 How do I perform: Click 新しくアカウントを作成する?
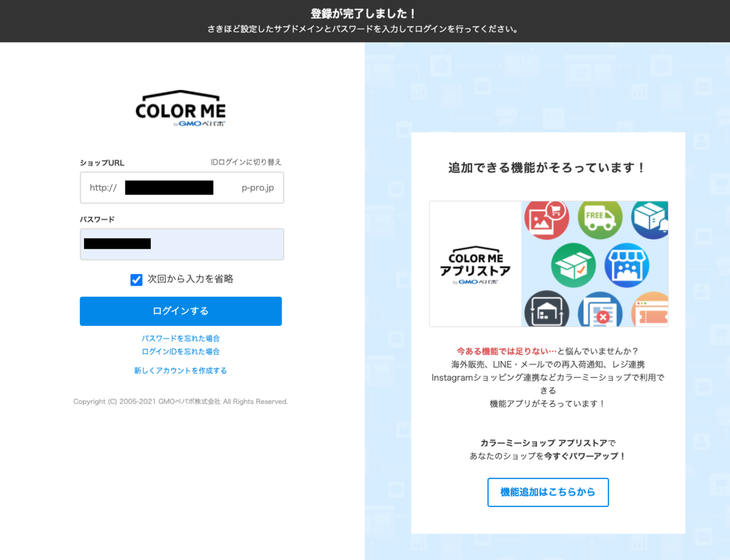(181, 370)
